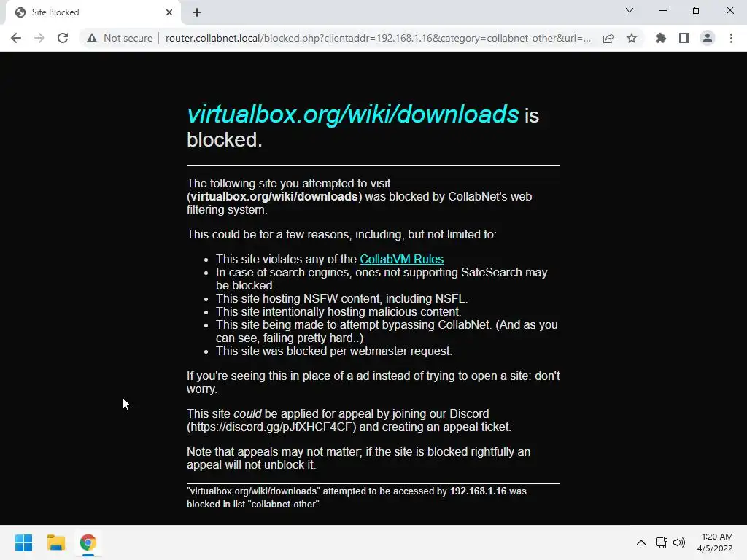Open the Chrome profile avatar menu

click(x=708, y=38)
